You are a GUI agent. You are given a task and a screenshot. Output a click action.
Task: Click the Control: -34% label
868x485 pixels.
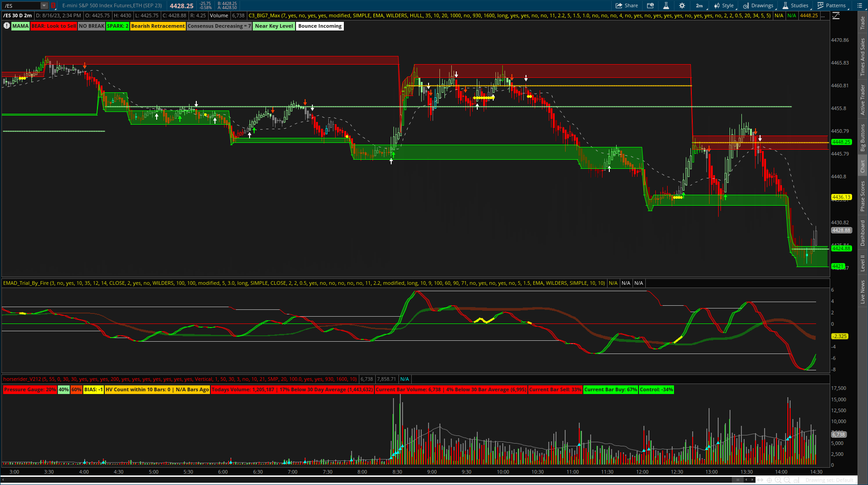coord(656,389)
